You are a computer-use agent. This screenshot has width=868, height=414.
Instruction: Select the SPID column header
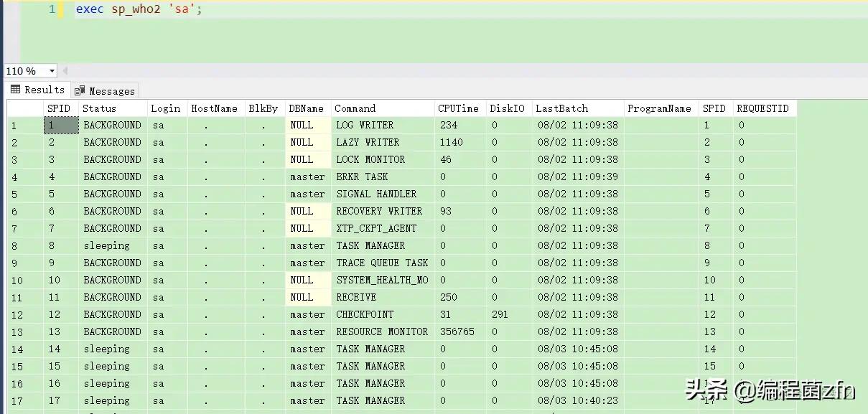tap(60, 108)
